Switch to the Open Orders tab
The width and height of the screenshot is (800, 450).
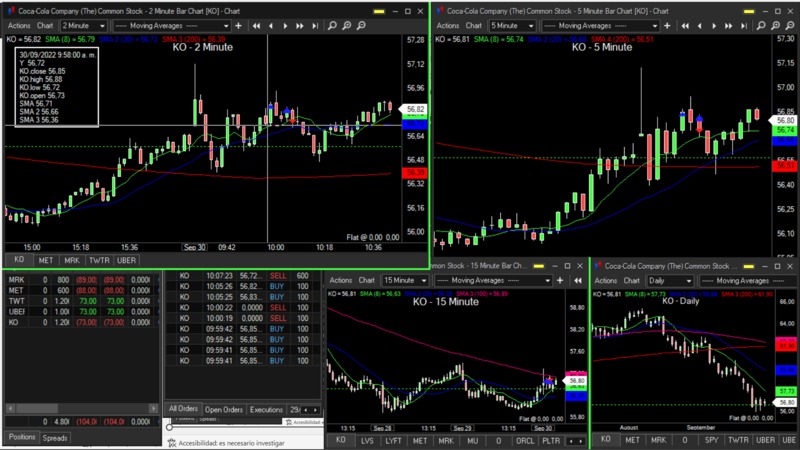click(x=224, y=410)
